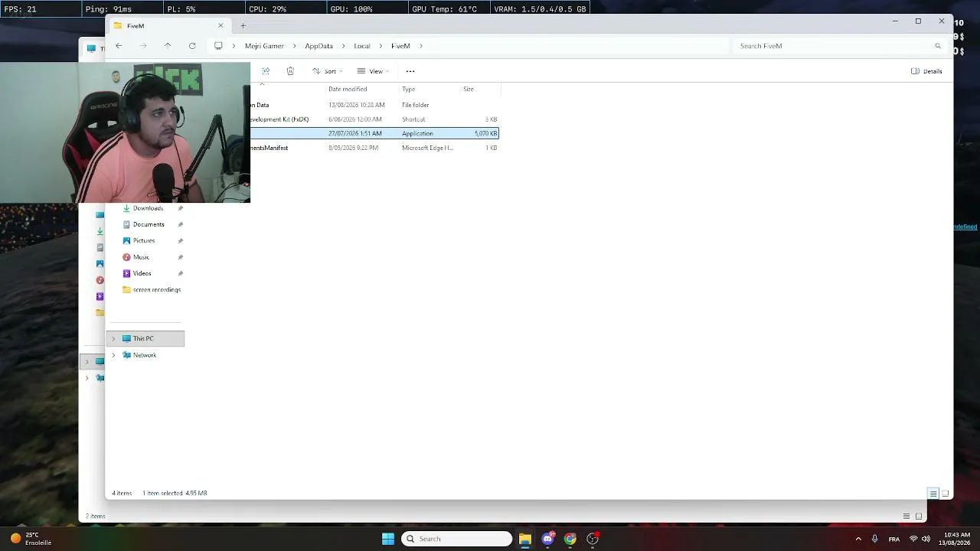
Task: Open Google Chrome from the taskbar
Action: (570, 539)
